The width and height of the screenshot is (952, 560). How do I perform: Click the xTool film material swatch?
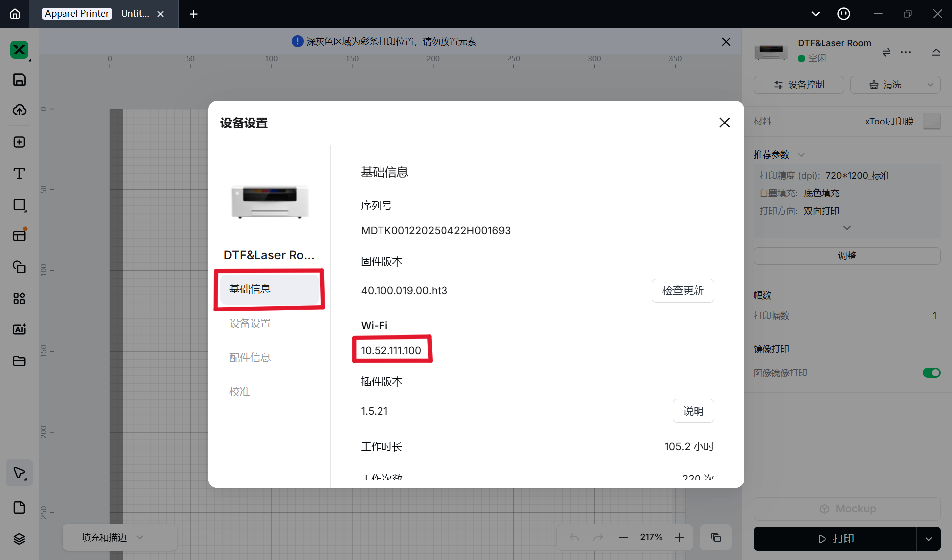pos(931,121)
